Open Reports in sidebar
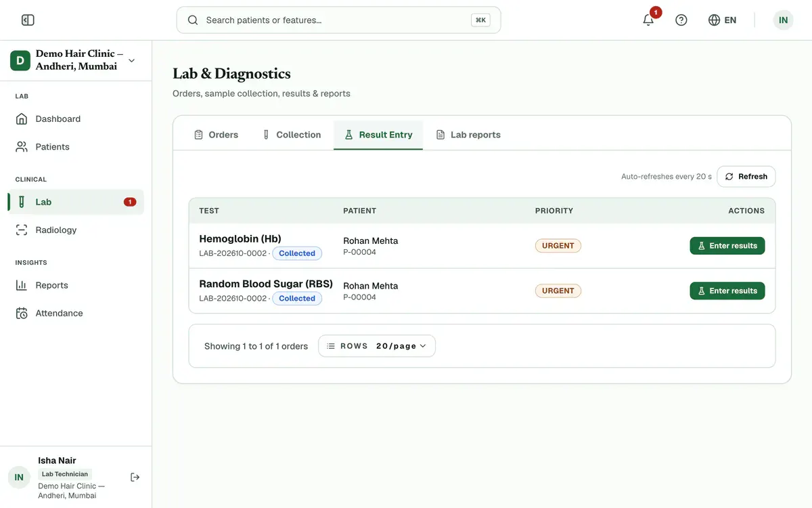 click(x=76, y=285)
